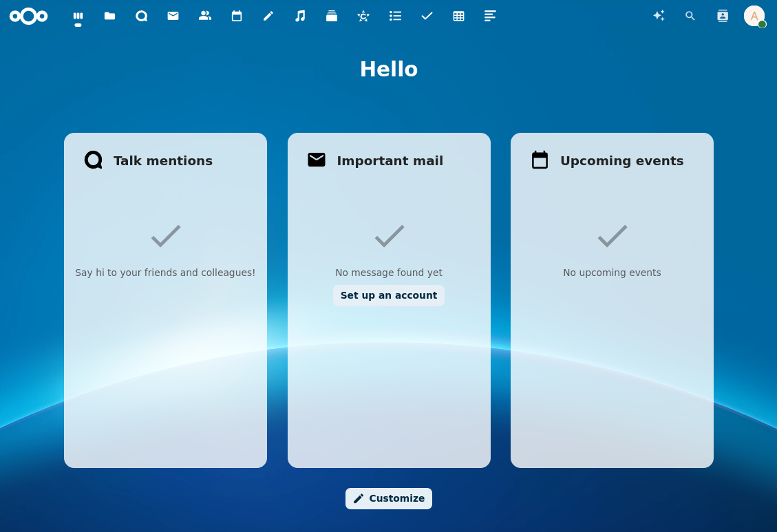Viewport: 777px width, 532px height.
Task: Click the Customize button
Action: 388,498
